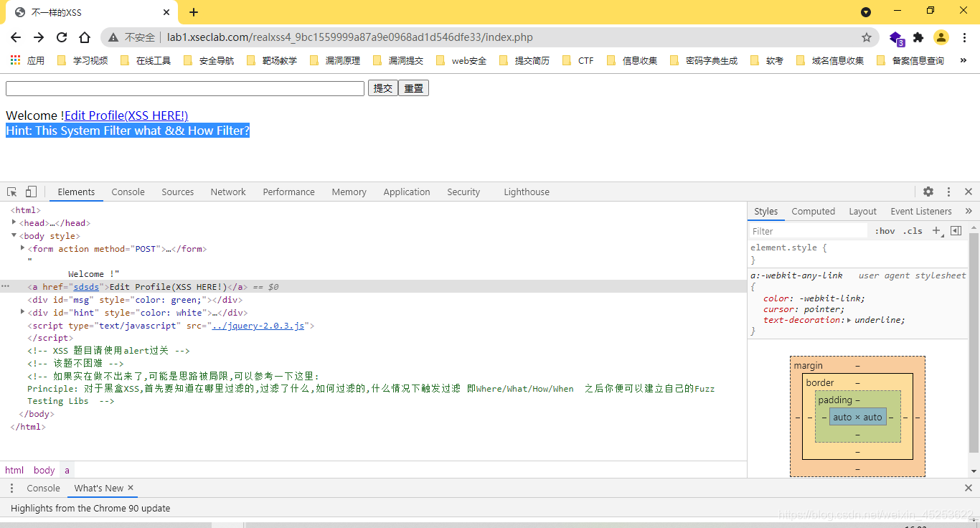Open the 学习视频 bookmark folder
Viewport: 980px width, 528px height.
tap(83, 61)
